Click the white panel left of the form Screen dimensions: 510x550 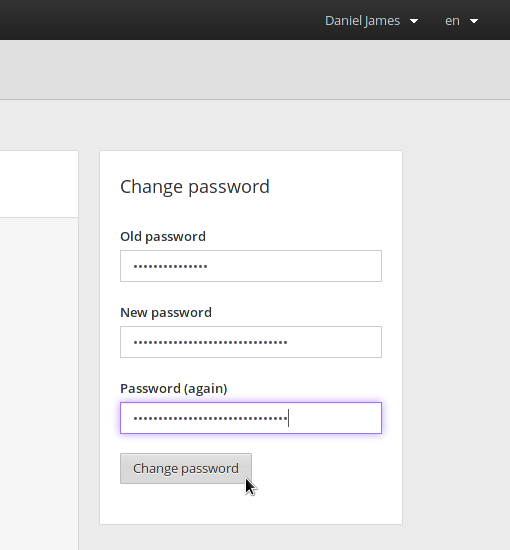[x=39, y=184]
